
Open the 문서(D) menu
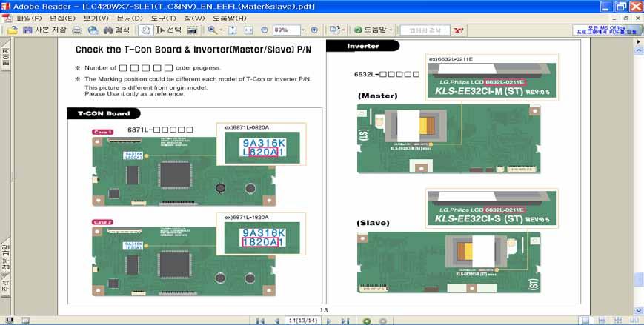(130, 18)
